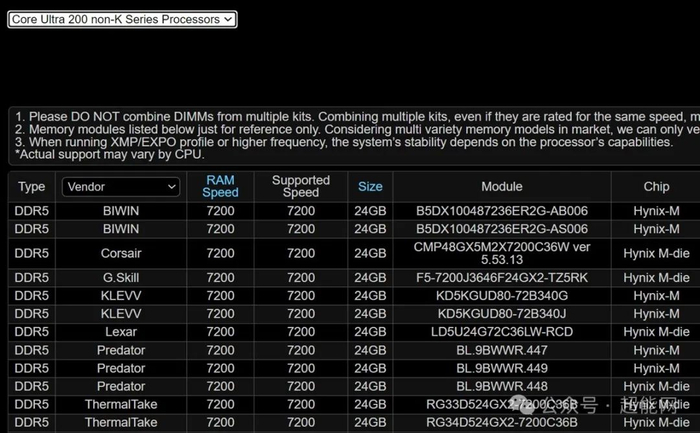Image resolution: width=700 pixels, height=433 pixels.
Task: Select module B5DX100487236ER2G-AS006 cell
Action: [x=502, y=229]
